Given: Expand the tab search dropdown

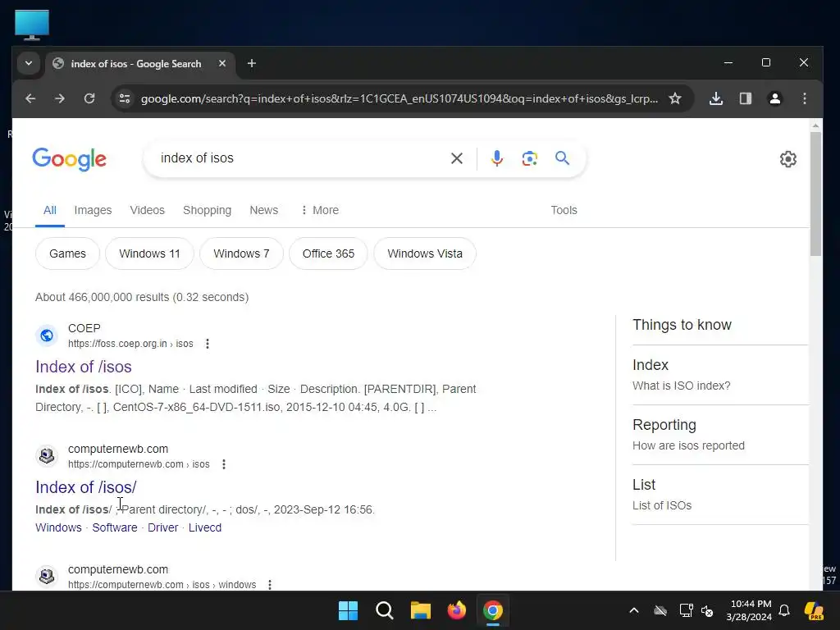Looking at the screenshot, I should pos(29,63).
